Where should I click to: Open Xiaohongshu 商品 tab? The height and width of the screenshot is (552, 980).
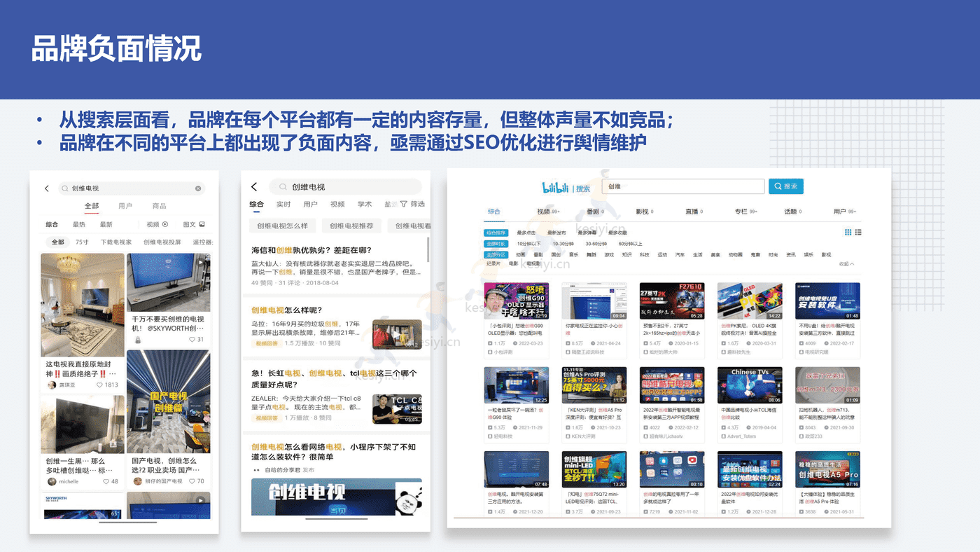pos(160,206)
